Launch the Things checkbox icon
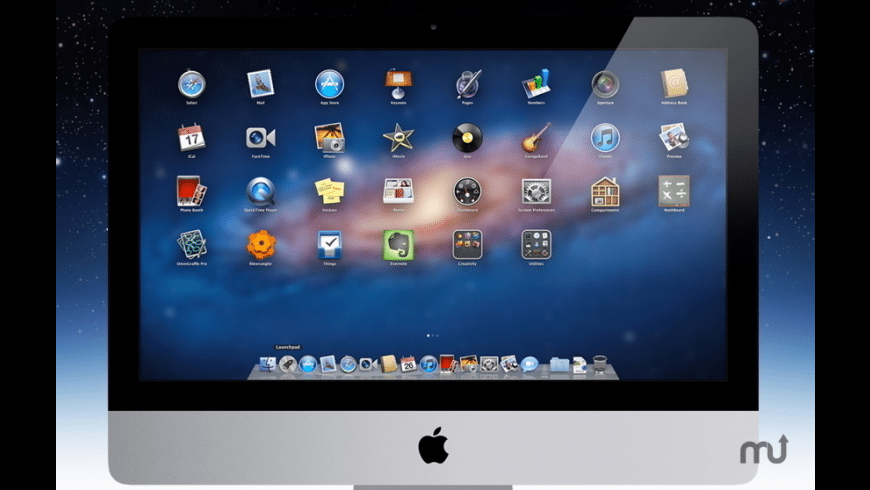 pos(330,245)
